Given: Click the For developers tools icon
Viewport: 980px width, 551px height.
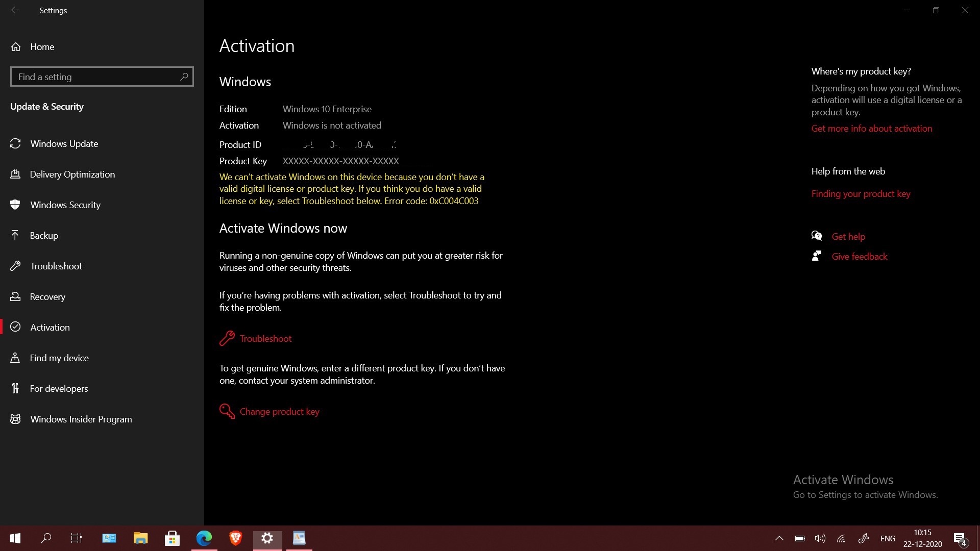Looking at the screenshot, I should [x=15, y=388].
